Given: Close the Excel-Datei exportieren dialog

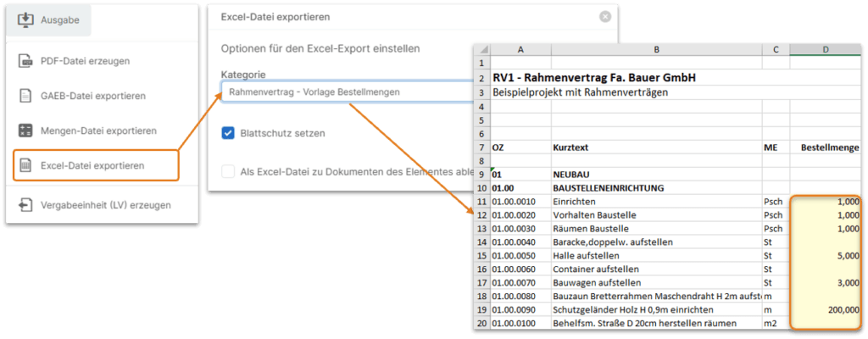Looking at the screenshot, I should [604, 16].
